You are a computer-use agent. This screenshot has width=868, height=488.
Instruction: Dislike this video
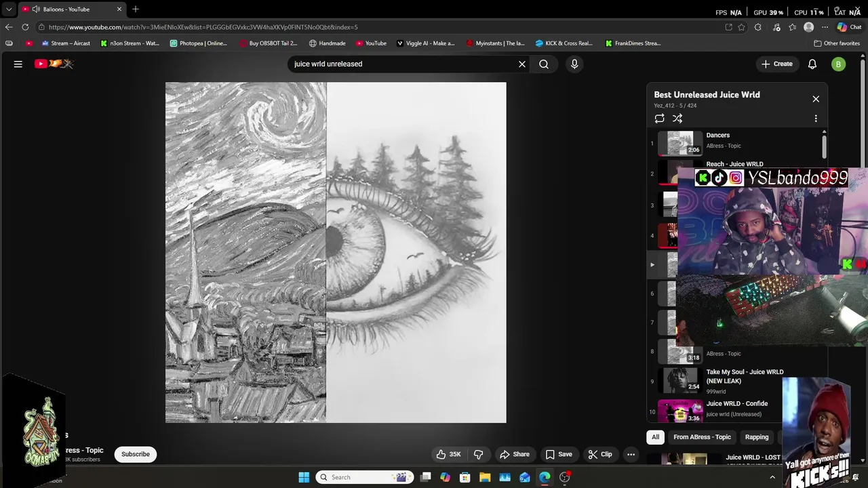(x=478, y=454)
